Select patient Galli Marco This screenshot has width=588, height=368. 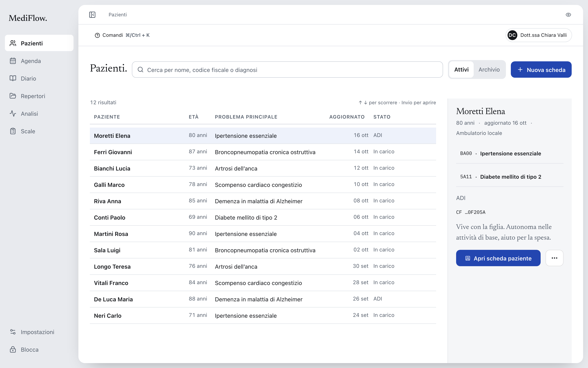point(263,184)
